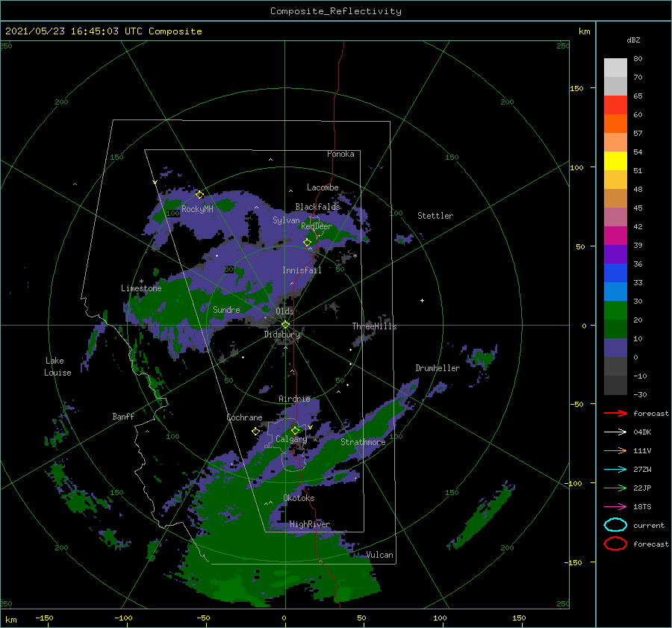This screenshot has width=672, height=628.
Task: Click the Lacombe label
Action: tap(323, 187)
